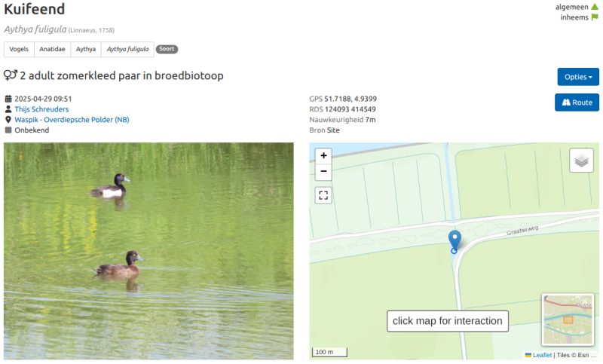Screen dimensions: 603x364
Task: Open the Aythya genus breadcrumb
Action: (86, 50)
